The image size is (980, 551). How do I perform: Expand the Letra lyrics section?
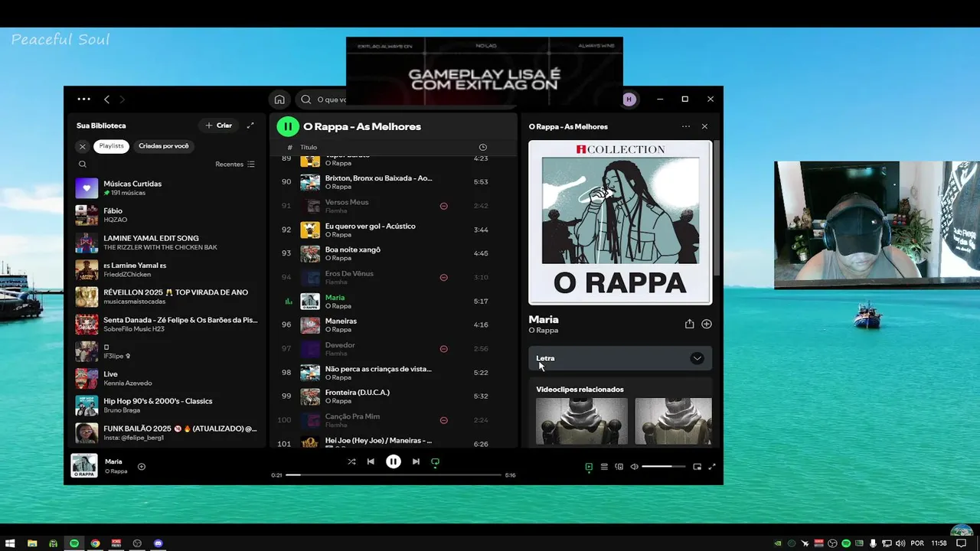point(620,358)
